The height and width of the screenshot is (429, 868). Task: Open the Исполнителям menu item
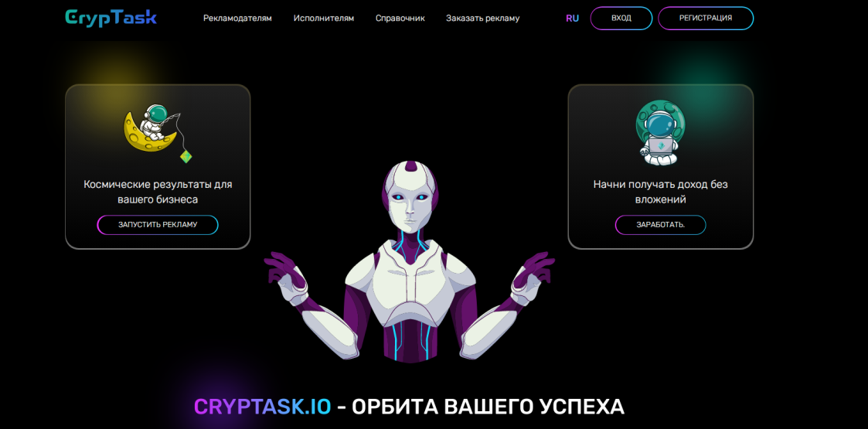(x=324, y=19)
